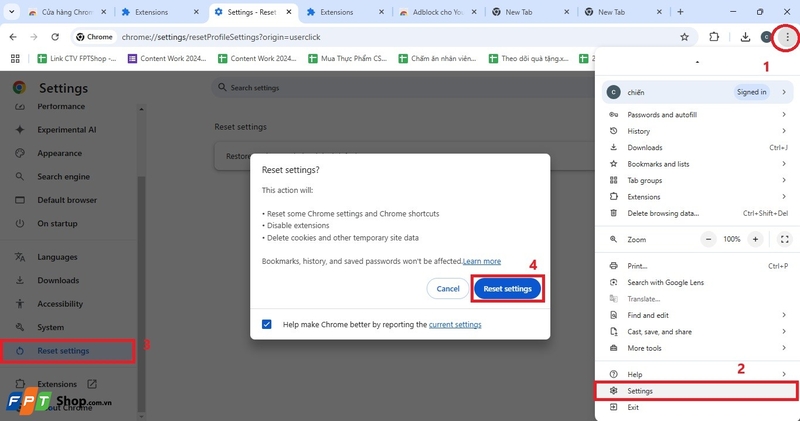Click the forward navigation arrow
800x421 pixels.
[x=34, y=37]
